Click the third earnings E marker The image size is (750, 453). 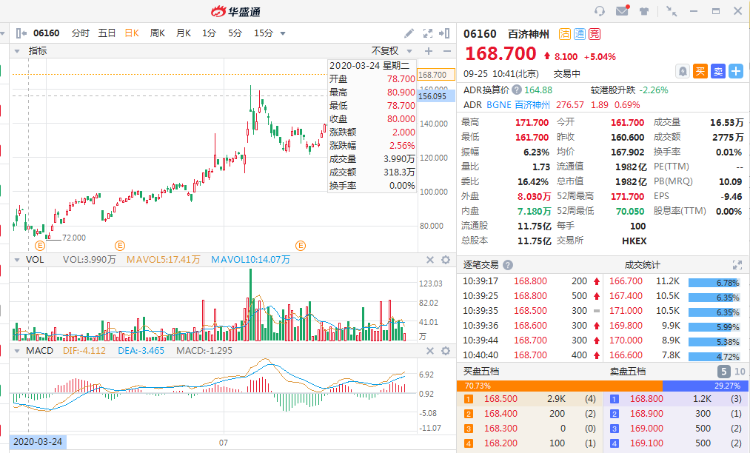click(300, 246)
